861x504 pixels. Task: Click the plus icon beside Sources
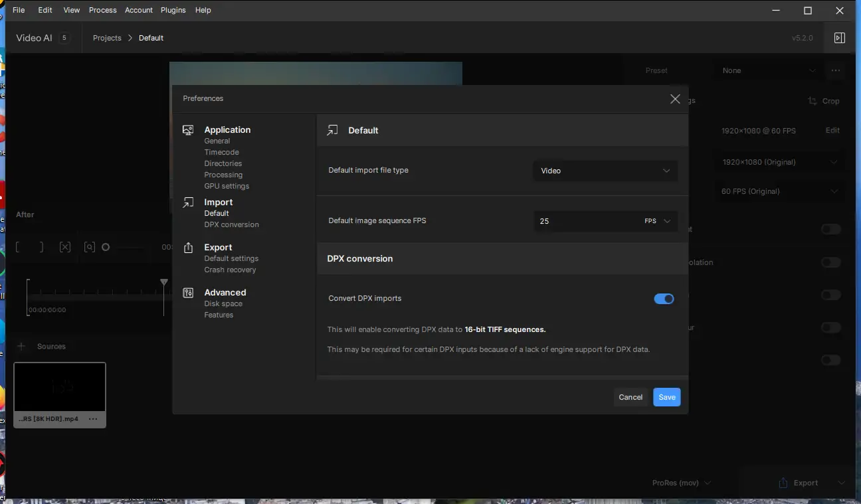pyautogui.click(x=21, y=347)
